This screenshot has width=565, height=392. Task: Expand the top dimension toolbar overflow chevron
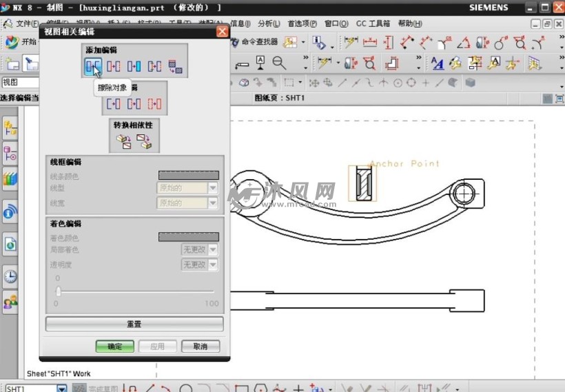tap(562, 37)
